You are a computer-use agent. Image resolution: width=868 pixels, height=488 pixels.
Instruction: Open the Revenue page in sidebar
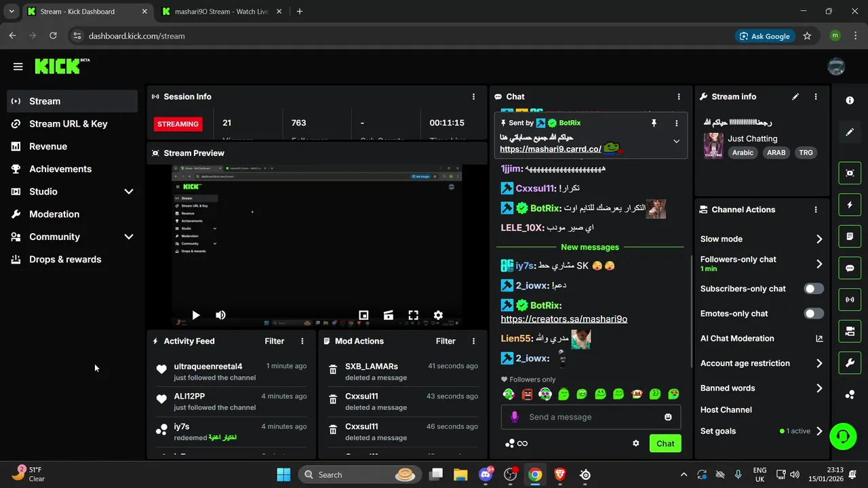point(73,146)
